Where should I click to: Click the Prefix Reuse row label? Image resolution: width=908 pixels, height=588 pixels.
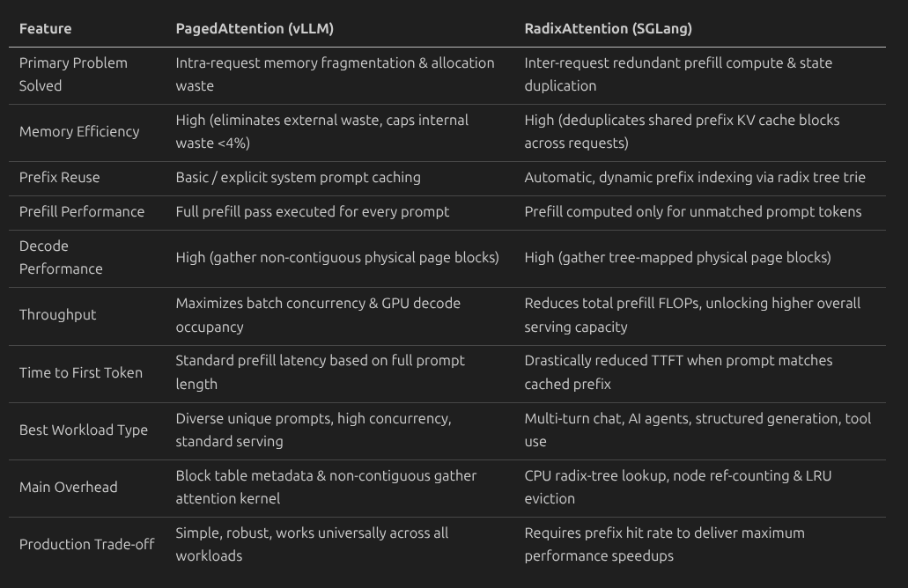click(59, 177)
